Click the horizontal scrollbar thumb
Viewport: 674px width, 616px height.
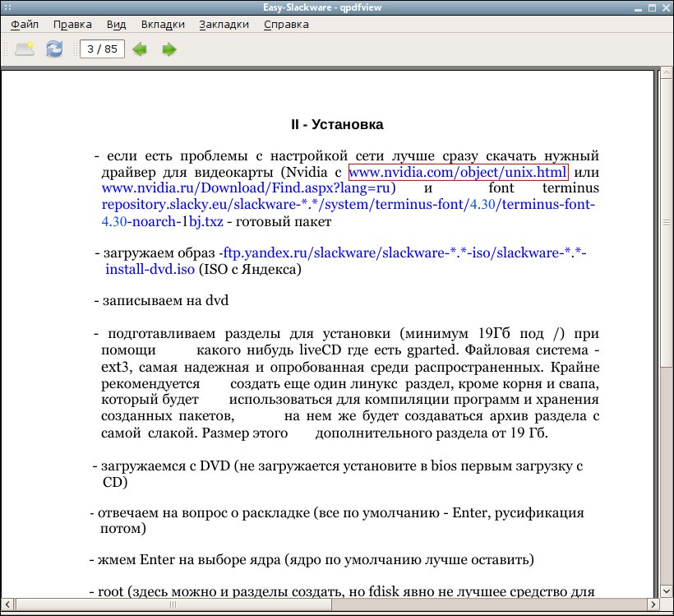pos(173,604)
